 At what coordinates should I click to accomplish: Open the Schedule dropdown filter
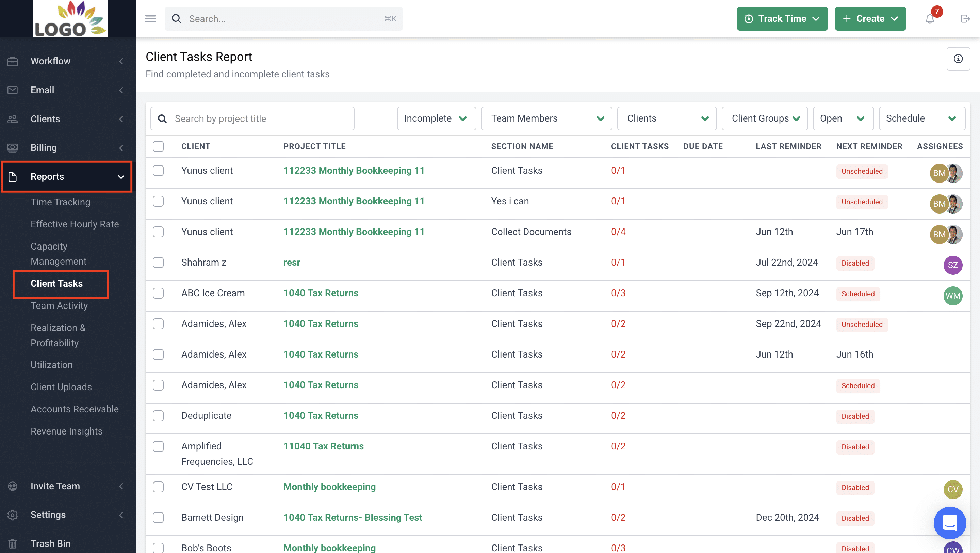921,118
